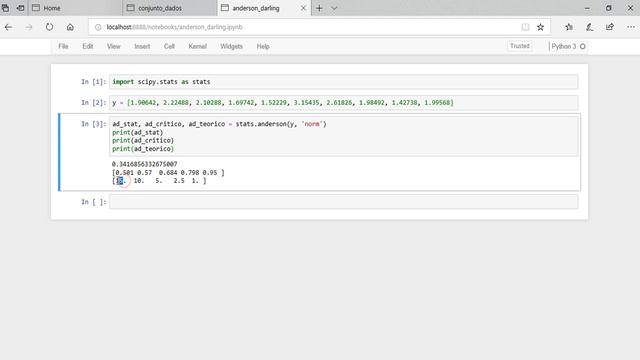Close the anderson_darling tab

pos(303,8)
